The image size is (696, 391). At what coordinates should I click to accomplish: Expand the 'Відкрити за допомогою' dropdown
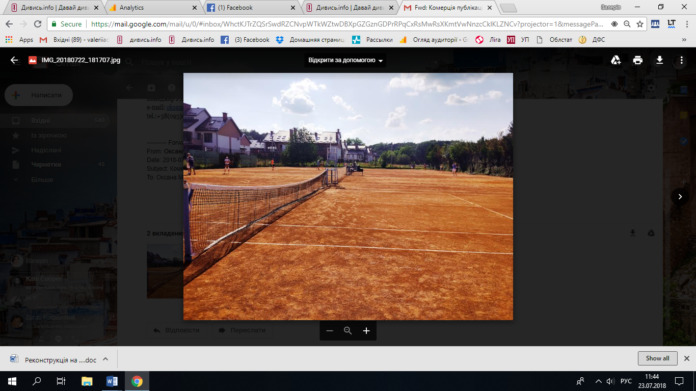[345, 60]
